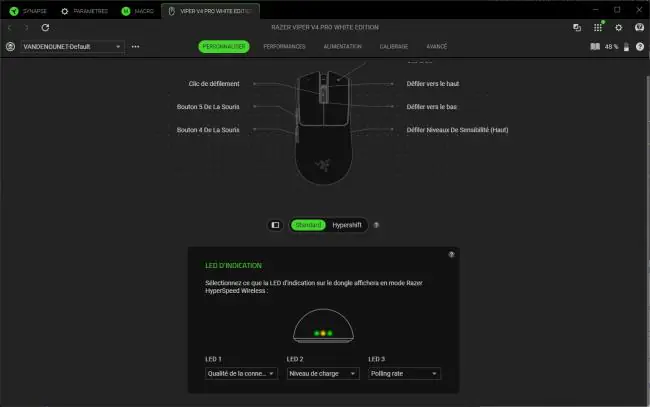Click the Bouton 4 De La Souris assignment
The height and width of the screenshot is (407, 650).
click(x=208, y=130)
